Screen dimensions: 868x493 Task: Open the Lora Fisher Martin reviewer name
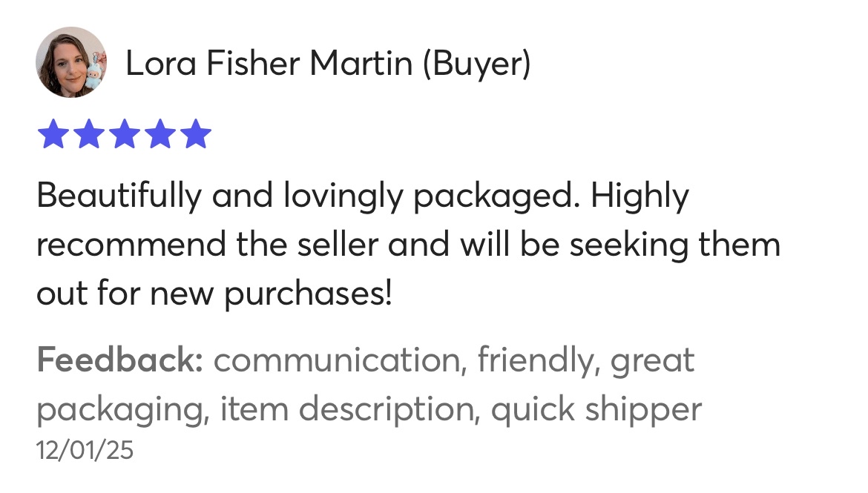click(x=269, y=64)
